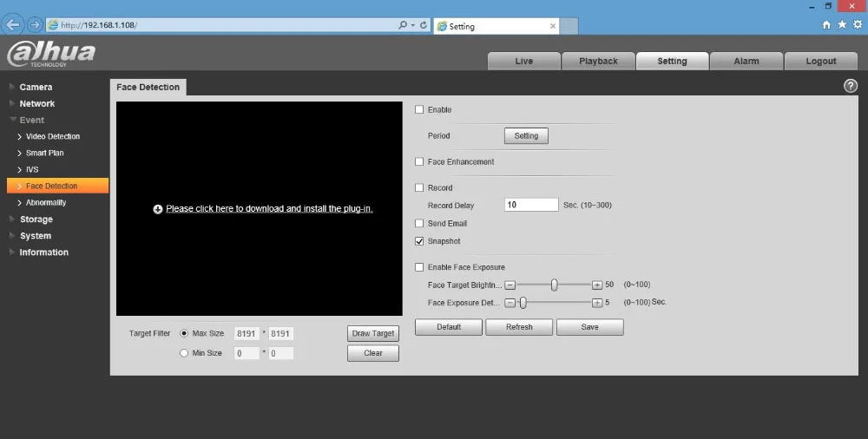
Task: Click the Face Target Brightness slider handle
Action: point(554,285)
